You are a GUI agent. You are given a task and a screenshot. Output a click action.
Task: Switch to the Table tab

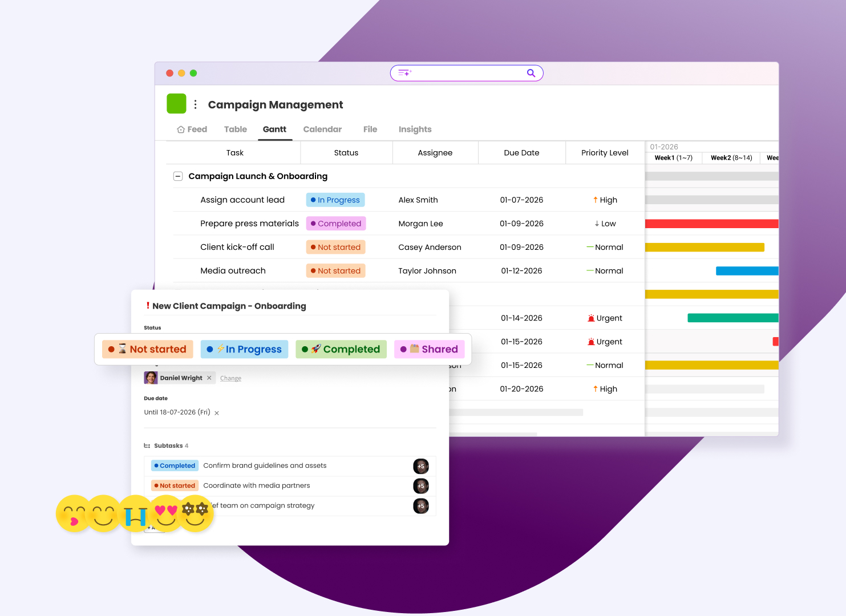(235, 129)
